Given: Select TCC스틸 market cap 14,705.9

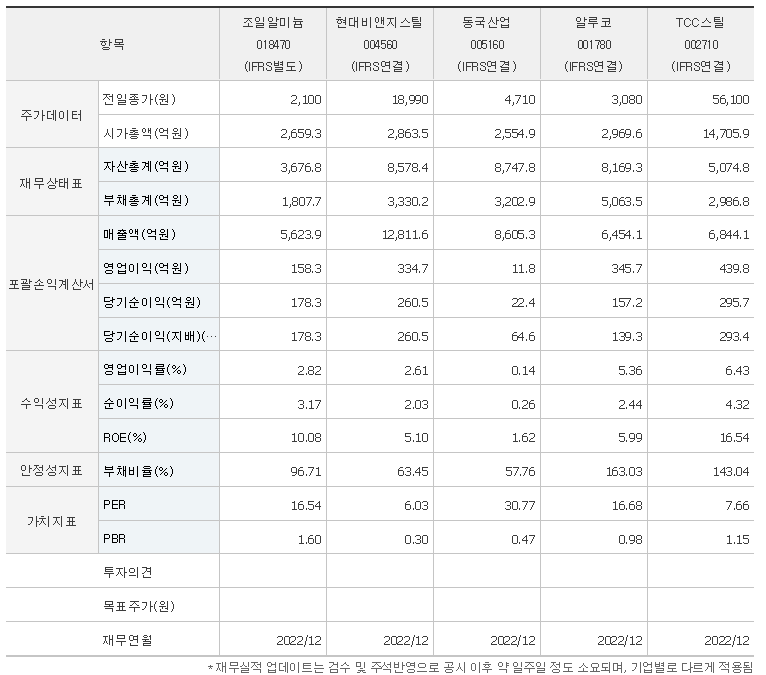Looking at the screenshot, I should click(x=726, y=133).
